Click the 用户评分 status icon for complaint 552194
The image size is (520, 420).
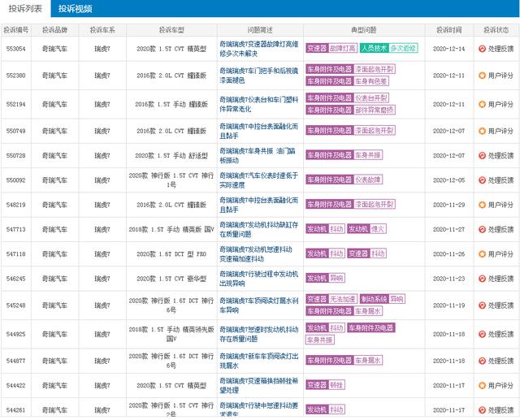pos(482,105)
